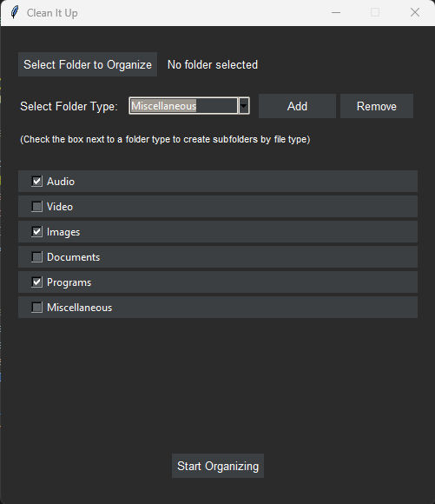The width and height of the screenshot is (435, 504).
Task: Tick the Miscellaneous checkbox in the list
Action: point(37,308)
